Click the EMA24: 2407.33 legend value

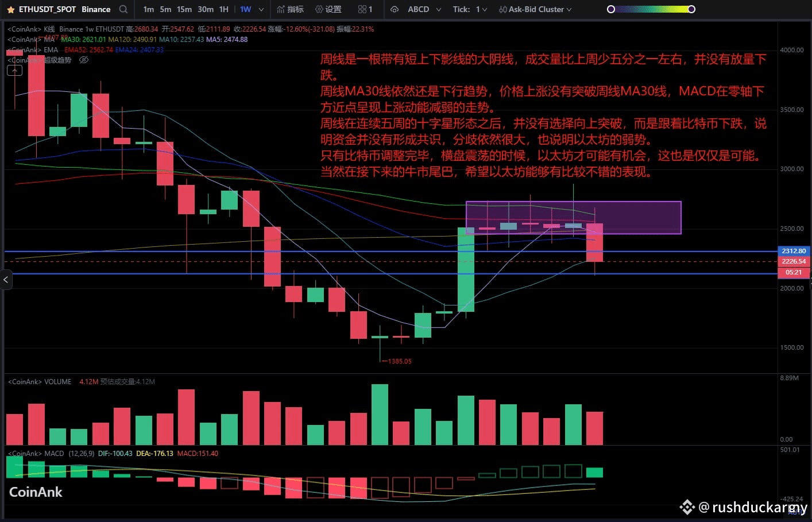point(140,50)
